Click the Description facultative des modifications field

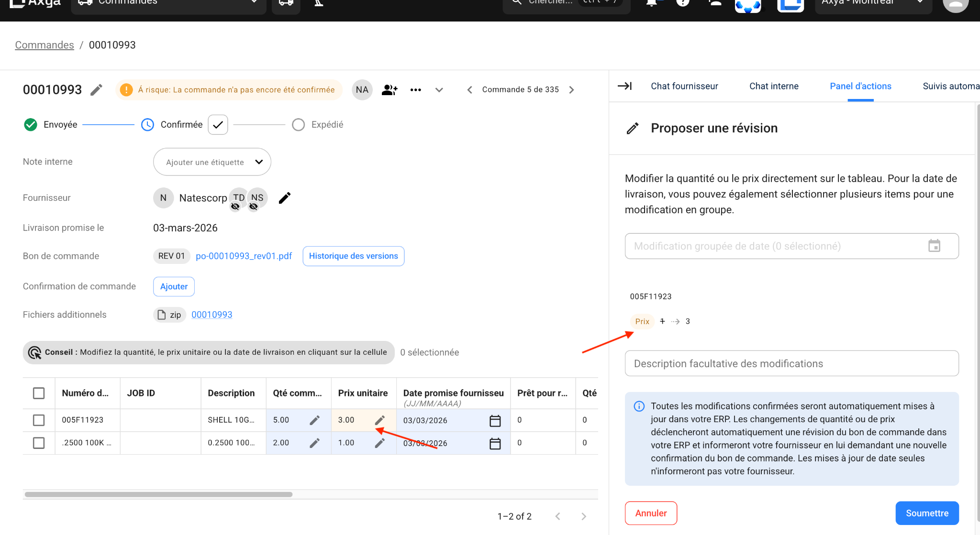791,363
